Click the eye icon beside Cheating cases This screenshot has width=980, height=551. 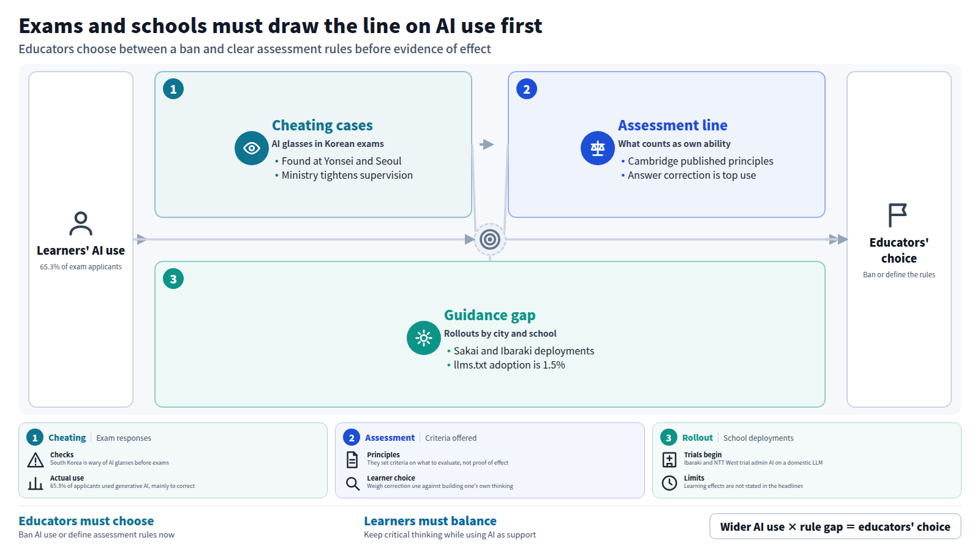click(252, 148)
